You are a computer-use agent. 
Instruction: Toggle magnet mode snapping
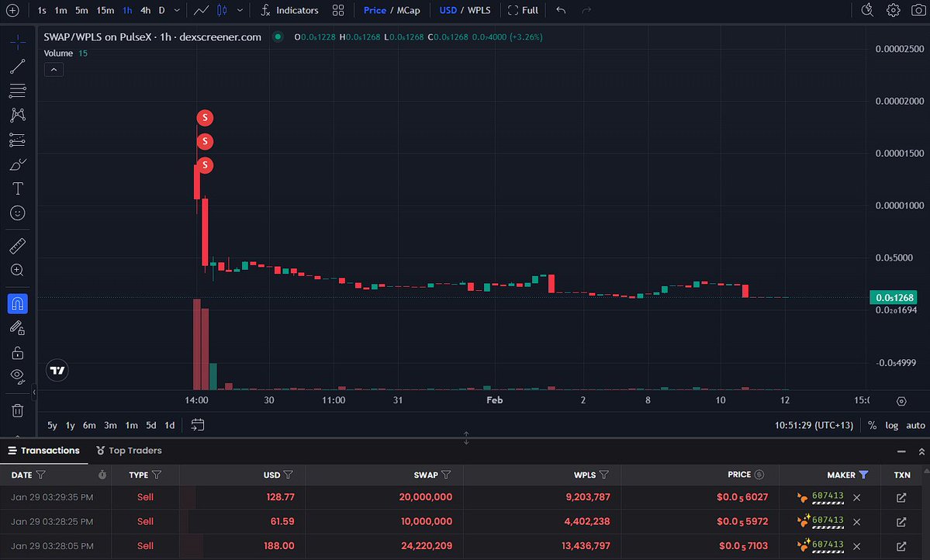(x=17, y=304)
